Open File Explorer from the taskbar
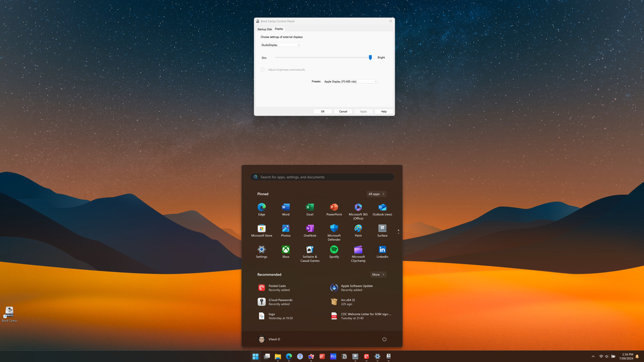The height and width of the screenshot is (362, 644). 278,357
